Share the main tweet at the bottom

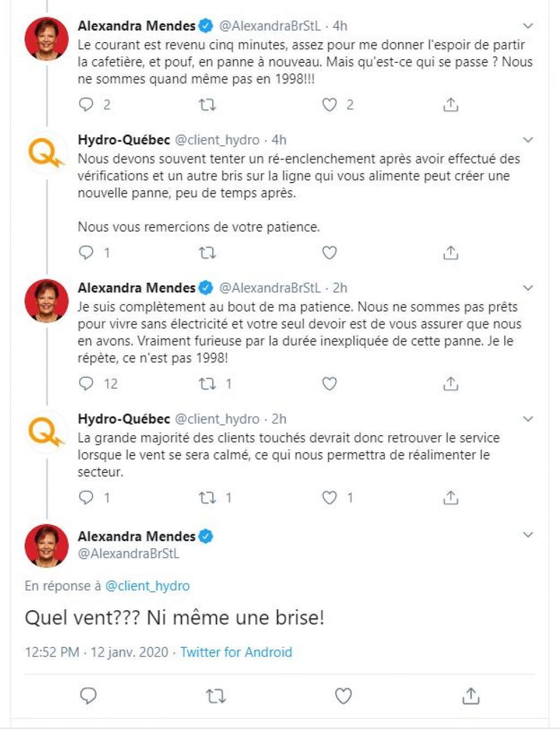point(470,696)
